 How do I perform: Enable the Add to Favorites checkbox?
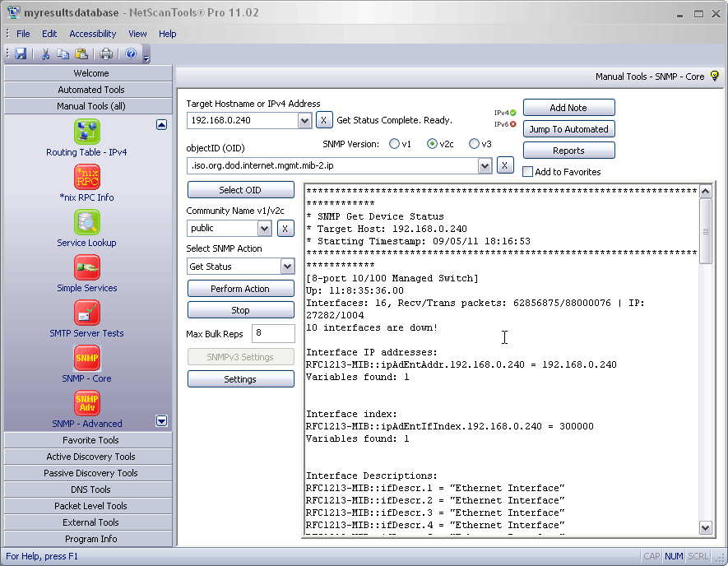(527, 172)
